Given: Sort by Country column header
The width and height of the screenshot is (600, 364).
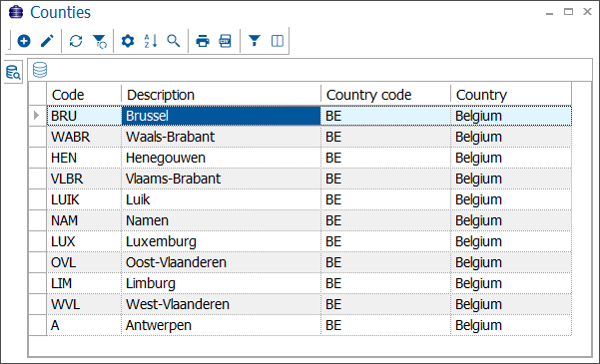Looking at the screenshot, I should (x=511, y=95).
